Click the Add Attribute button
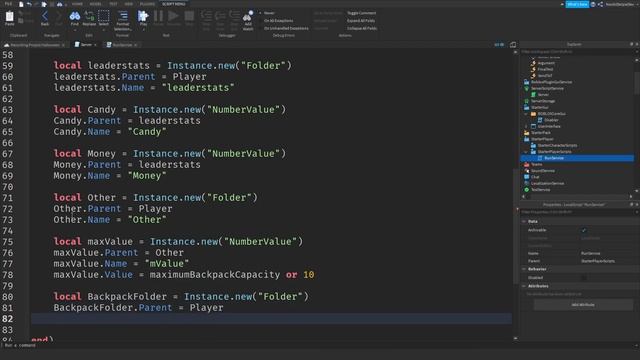 (583, 305)
